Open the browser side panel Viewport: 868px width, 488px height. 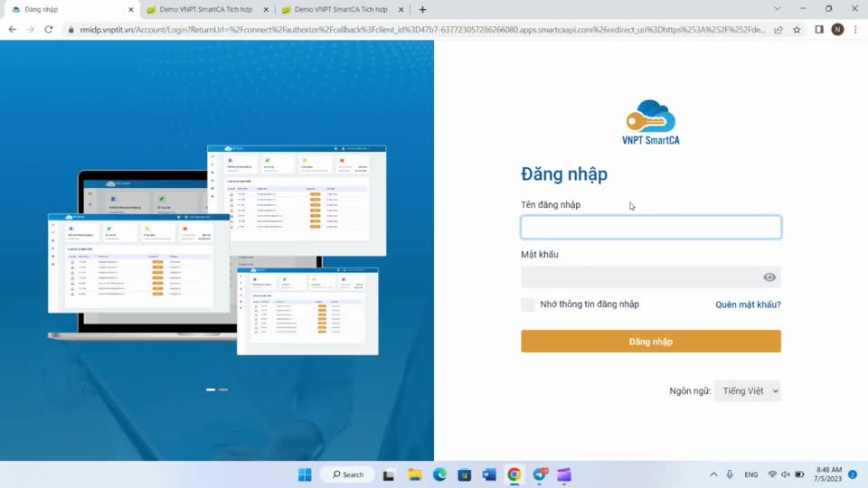point(819,29)
